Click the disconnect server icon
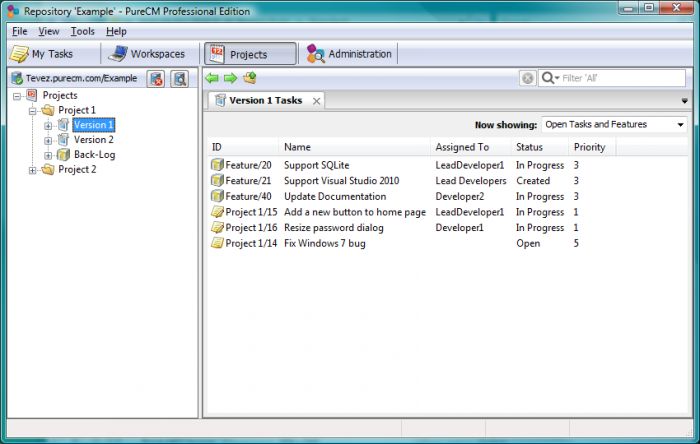700x444 pixels. click(x=156, y=79)
